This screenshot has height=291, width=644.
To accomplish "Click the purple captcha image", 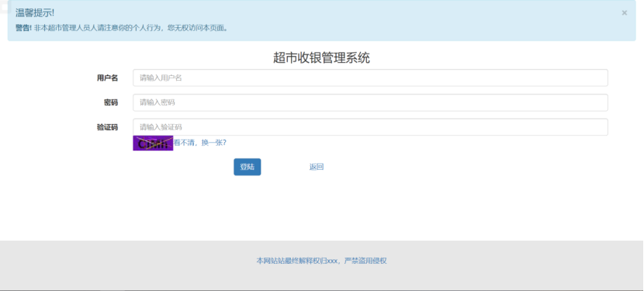I will pos(153,143).
